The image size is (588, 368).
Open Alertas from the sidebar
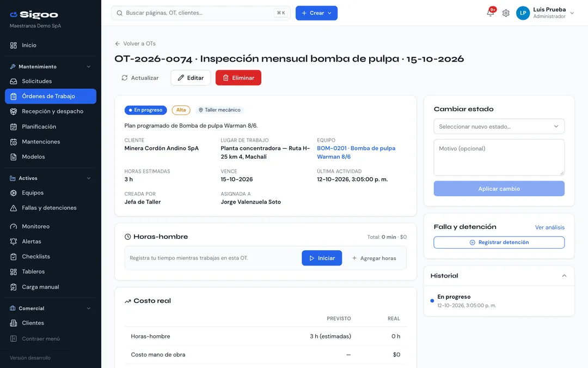point(51,242)
